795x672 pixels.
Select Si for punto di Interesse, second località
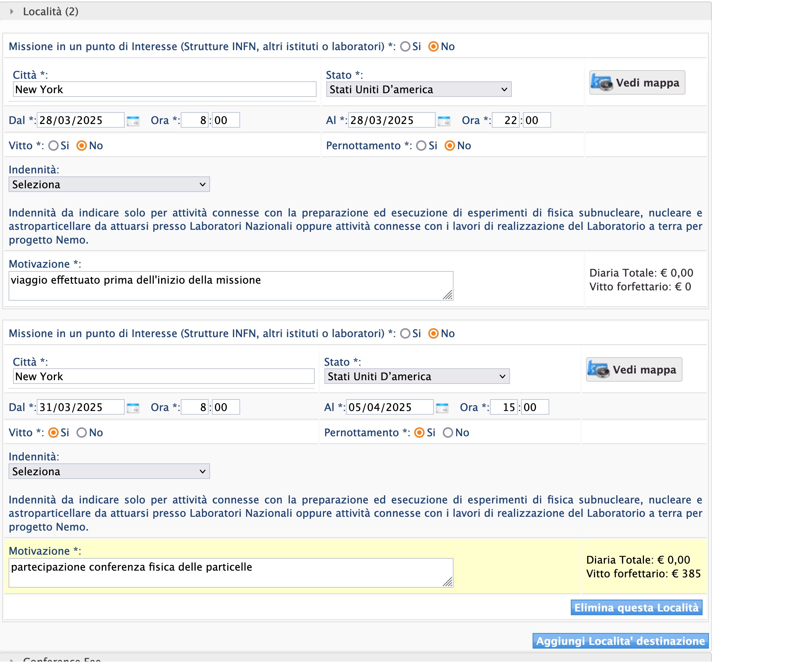[406, 333]
